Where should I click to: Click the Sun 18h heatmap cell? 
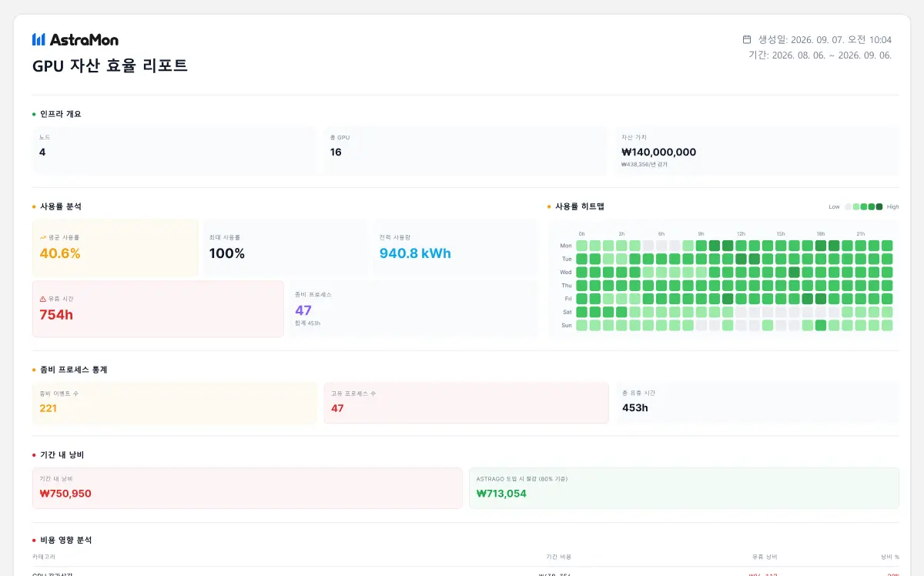click(821, 326)
